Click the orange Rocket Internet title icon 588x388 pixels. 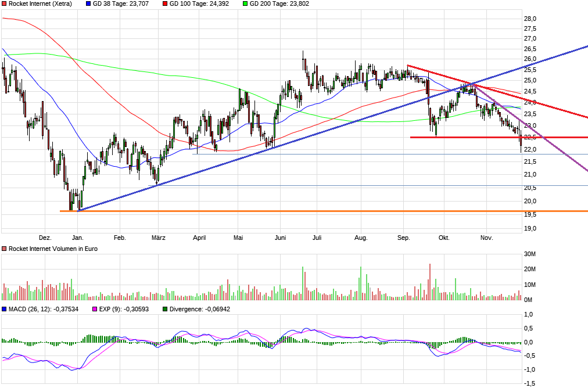4,3
